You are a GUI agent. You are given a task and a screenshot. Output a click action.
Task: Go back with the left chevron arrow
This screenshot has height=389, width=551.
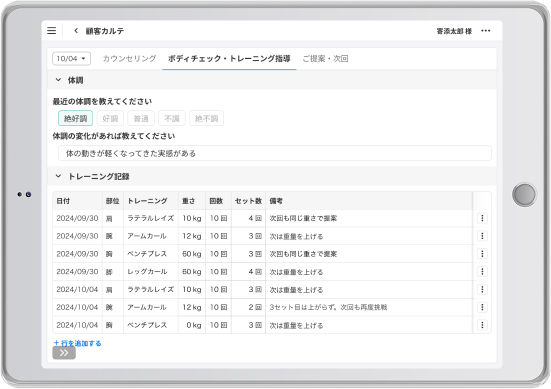click(76, 31)
